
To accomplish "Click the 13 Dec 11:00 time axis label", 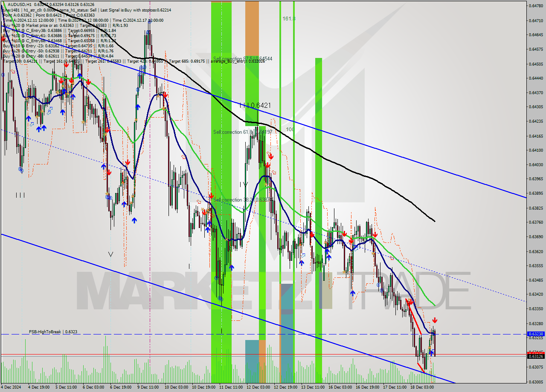I will click(313, 387).
